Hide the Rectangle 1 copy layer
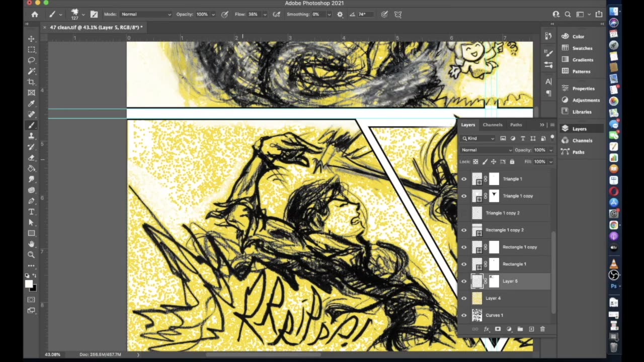 pyautogui.click(x=464, y=247)
